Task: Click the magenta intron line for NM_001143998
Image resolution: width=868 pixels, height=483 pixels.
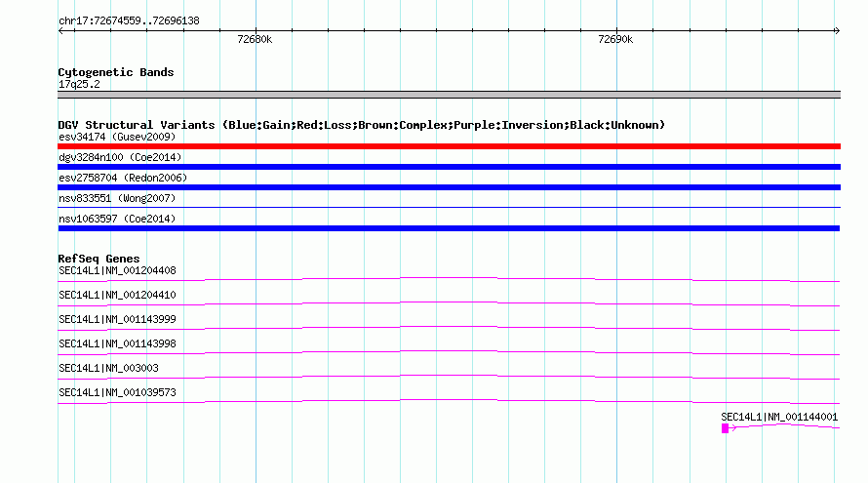Action: click(x=449, y=352)
